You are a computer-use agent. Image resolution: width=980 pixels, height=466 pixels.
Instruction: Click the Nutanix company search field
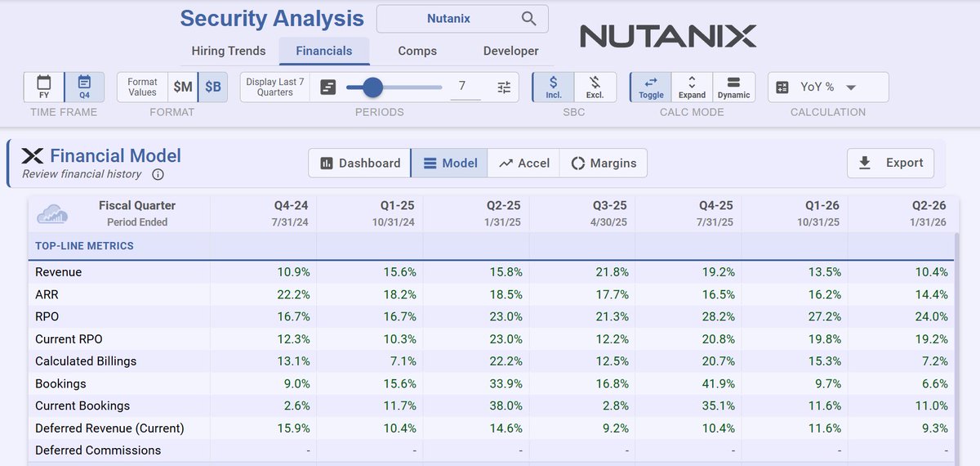coord(462,18)
